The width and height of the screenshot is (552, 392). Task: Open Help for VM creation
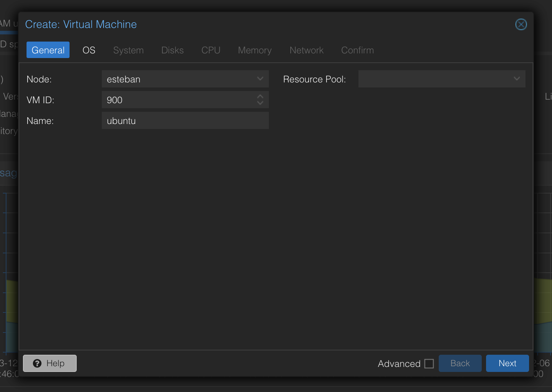coord(50,363)
